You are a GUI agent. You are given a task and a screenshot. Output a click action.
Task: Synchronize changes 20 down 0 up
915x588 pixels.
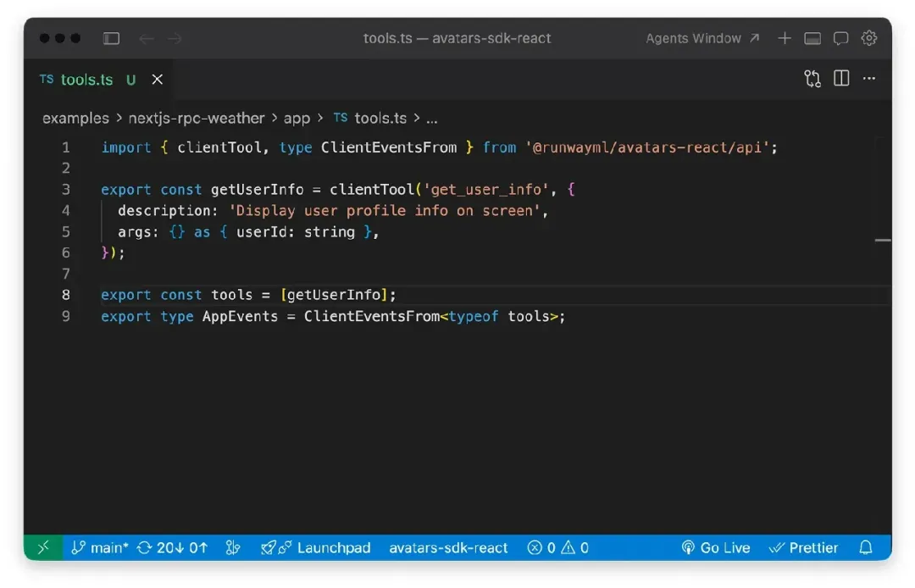coord(172,547)
